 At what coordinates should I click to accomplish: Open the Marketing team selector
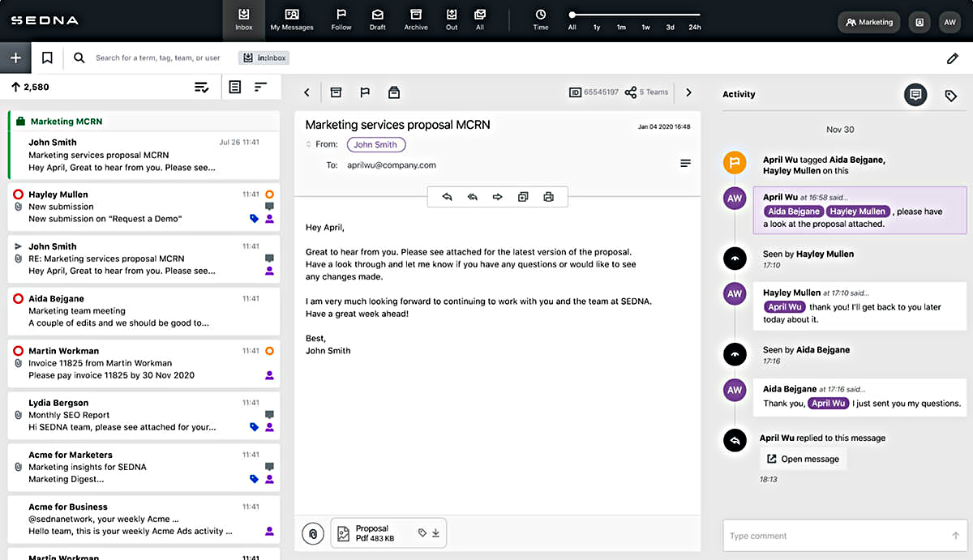point(869,22)
